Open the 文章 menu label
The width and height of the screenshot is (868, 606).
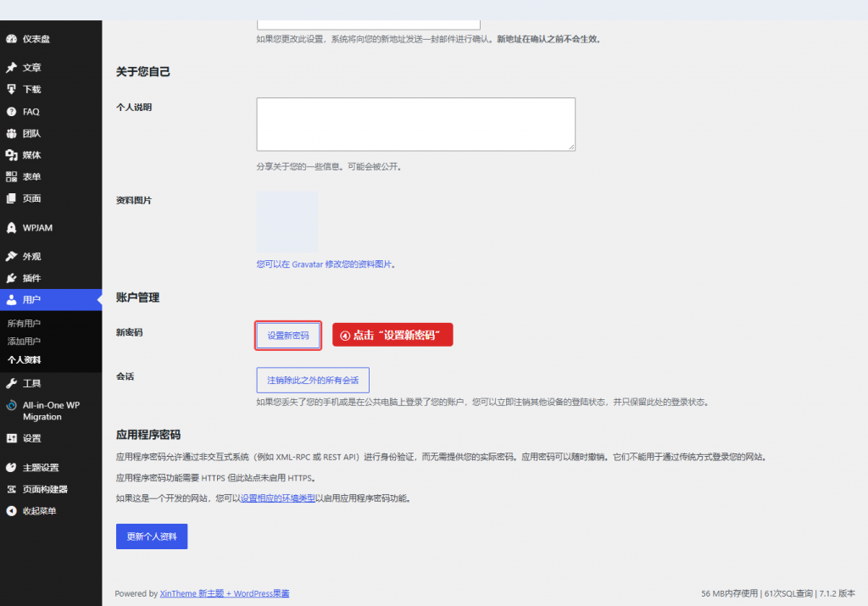[x=31, y=68]
